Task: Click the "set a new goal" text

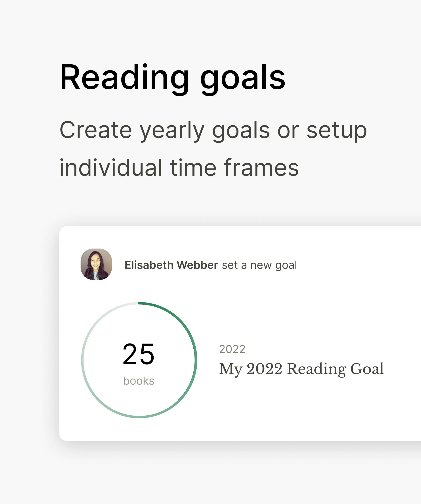Action: pos(259,265)
